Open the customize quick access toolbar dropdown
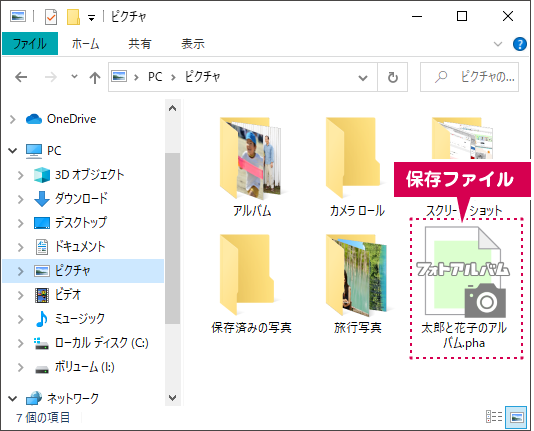Image resolution: width=534 pixels, height=431 pixels. [x=91, y=17]
